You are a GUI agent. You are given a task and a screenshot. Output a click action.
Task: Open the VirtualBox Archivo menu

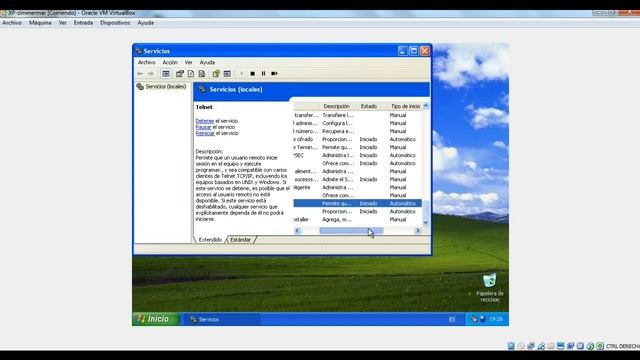pos(12,23)
